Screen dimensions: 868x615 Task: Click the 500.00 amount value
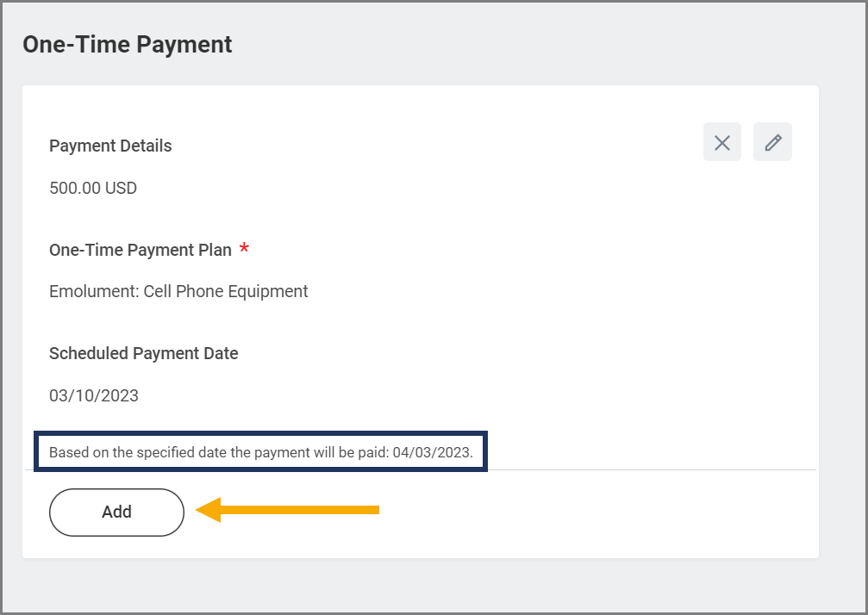click(x=75, y=188)
